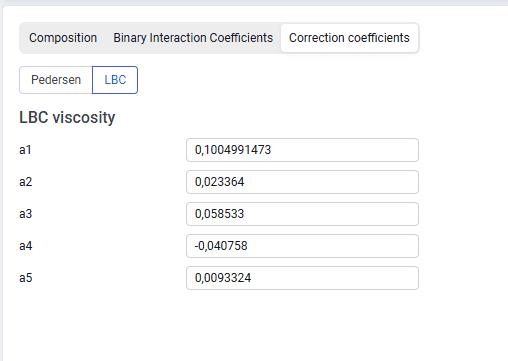
Task: Select the Correction coefficients tab
Action: tap(349, 38)
